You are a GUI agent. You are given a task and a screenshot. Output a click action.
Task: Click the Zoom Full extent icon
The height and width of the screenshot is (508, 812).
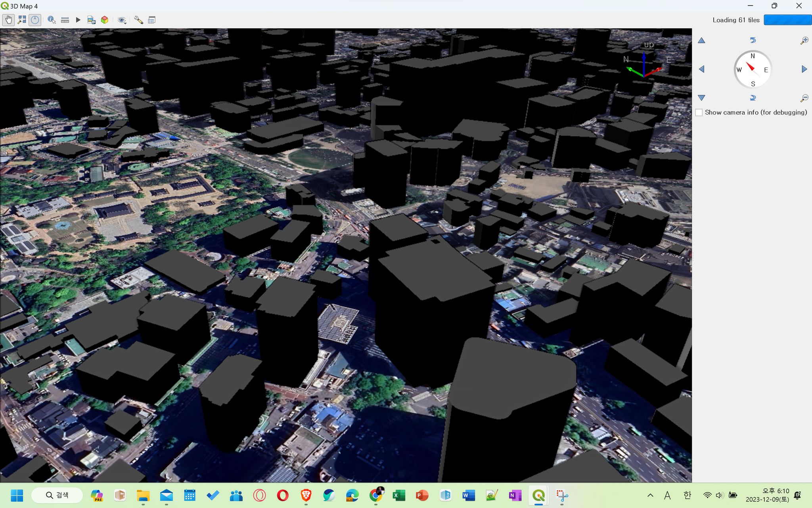point(22,20)
